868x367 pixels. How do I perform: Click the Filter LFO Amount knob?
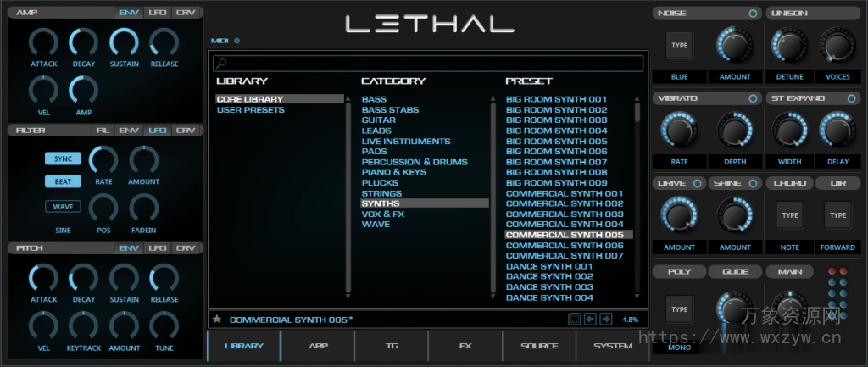(144, 160)
